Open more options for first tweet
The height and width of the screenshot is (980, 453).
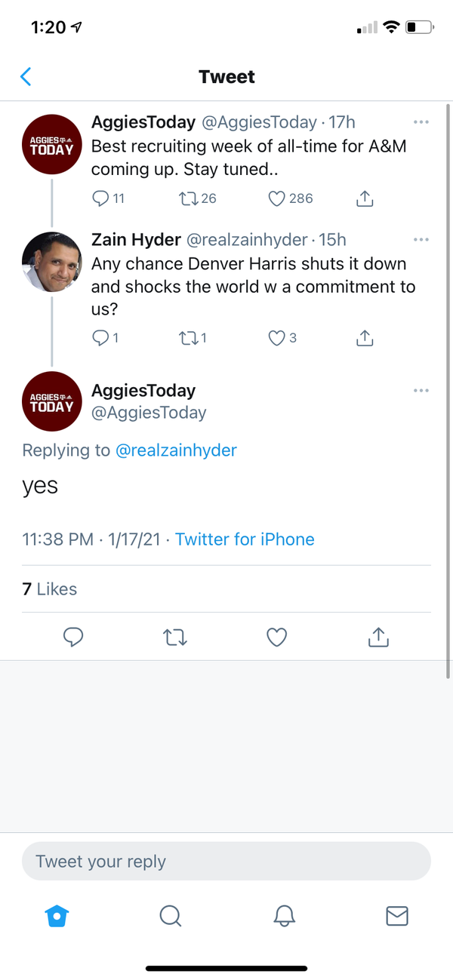[421, 121]
